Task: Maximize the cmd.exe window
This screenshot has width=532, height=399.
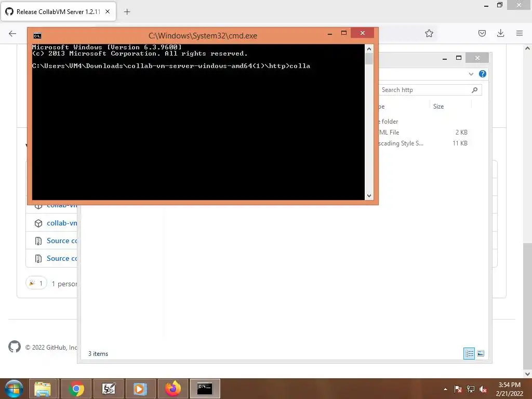Action: pos(344,33)
